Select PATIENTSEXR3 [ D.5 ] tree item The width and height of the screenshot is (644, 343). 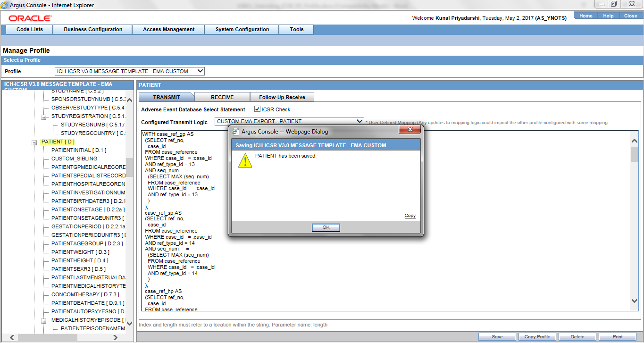79,269
